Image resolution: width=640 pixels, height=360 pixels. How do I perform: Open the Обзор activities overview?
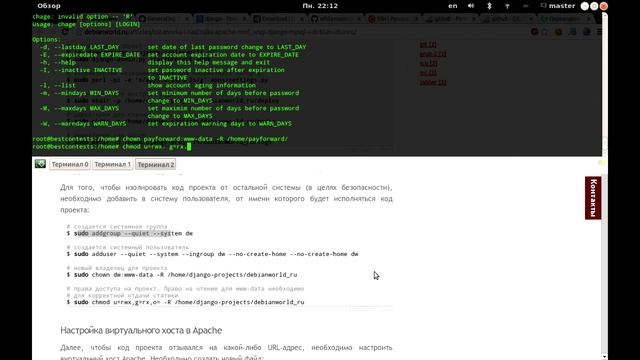pos(49,6)
